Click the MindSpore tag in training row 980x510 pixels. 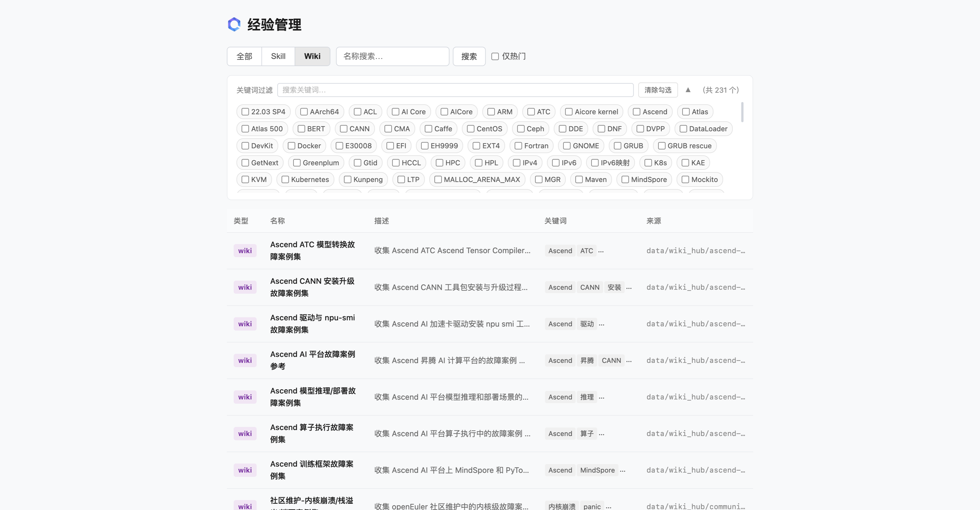[x=597, y=470]
